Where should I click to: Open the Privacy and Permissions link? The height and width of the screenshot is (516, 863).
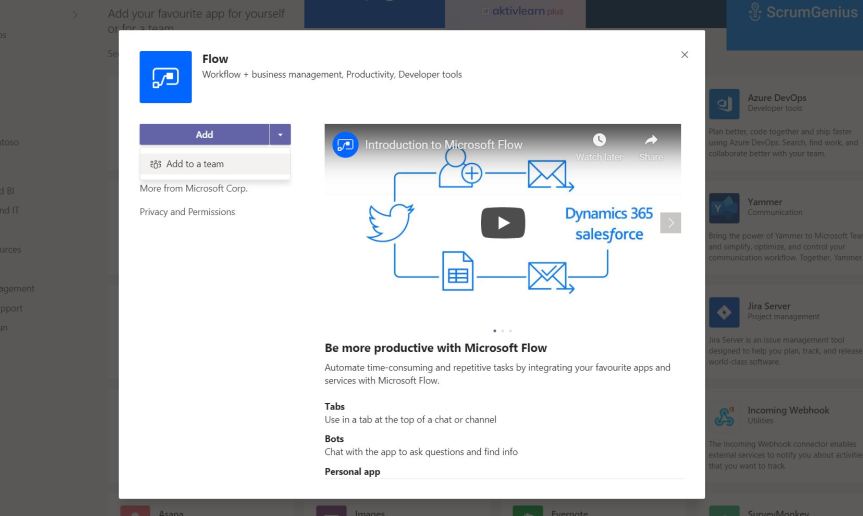coord(187,212)
